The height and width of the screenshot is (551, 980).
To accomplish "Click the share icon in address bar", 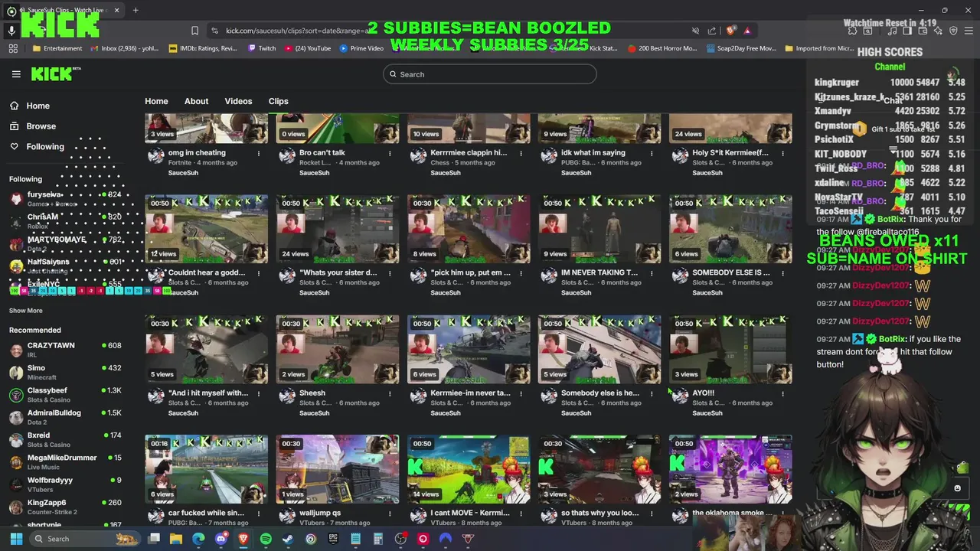I will coord(712,31).
